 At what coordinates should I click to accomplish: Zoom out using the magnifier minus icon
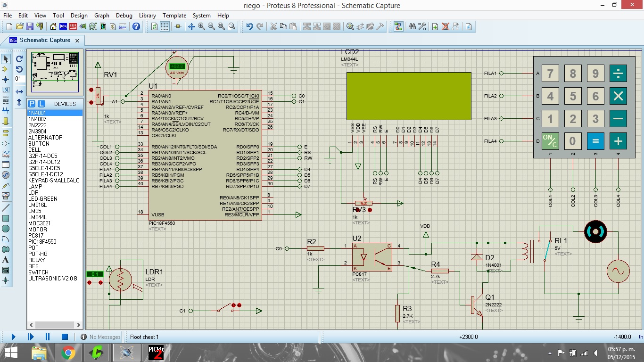[x=211, y=26]
